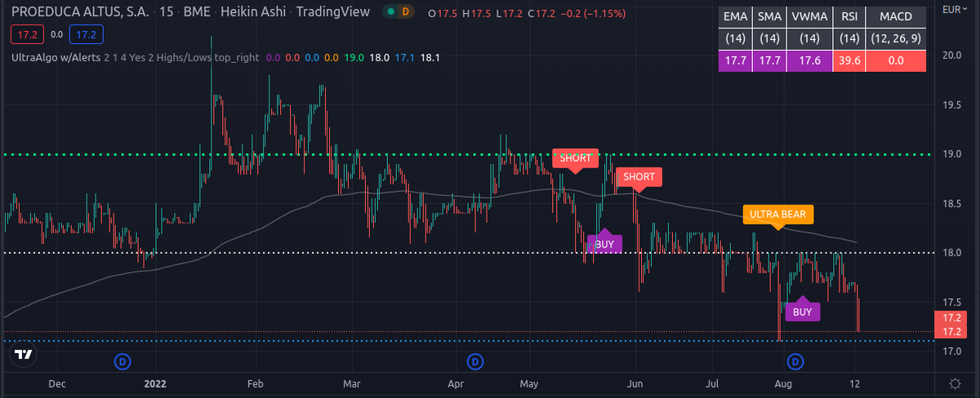Click the dividend marker near December

click(x=123, y=360)
